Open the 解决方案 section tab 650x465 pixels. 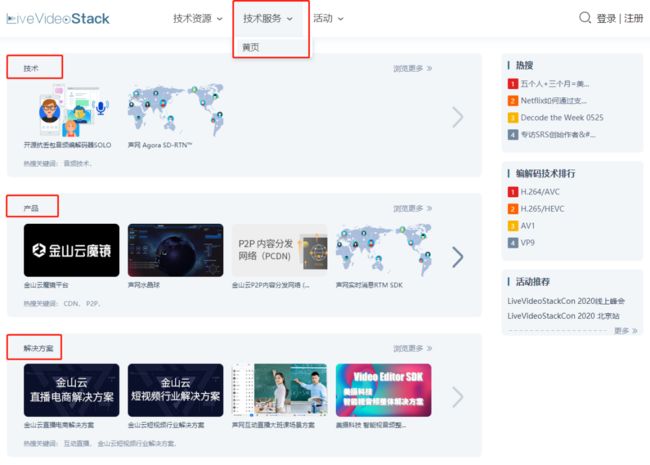pos(38,348)
